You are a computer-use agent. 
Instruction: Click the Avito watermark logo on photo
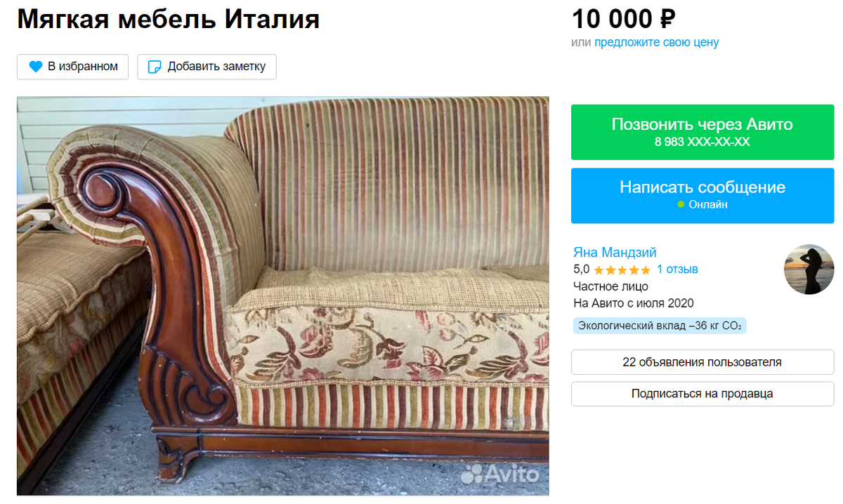pyautogui.click(x=500, y=473)
